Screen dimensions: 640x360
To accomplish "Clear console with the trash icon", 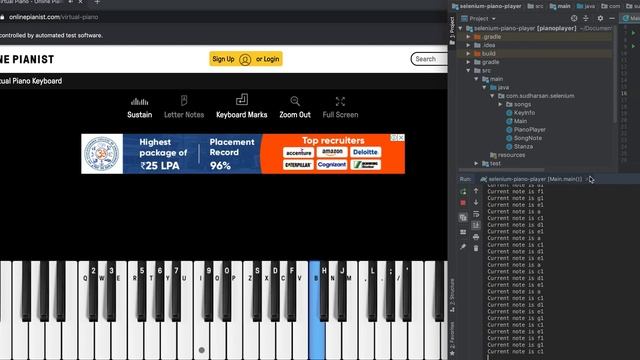I will (476, 248).
